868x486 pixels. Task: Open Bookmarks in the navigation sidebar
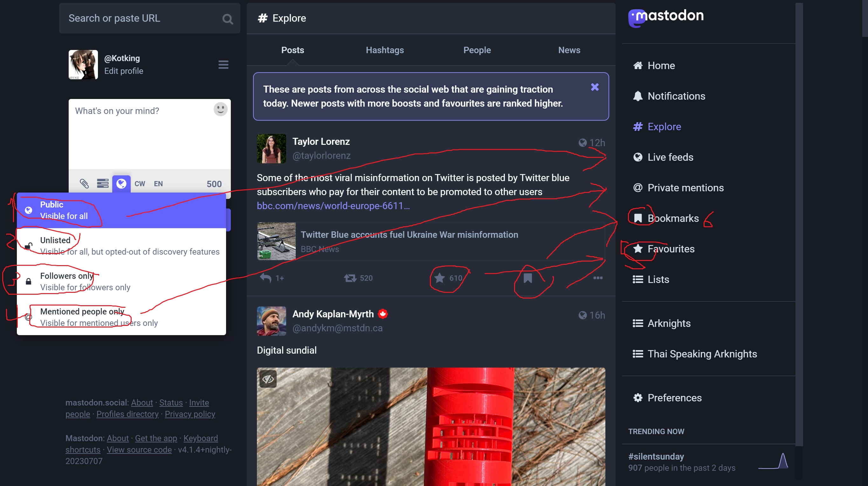pos(672,218)
